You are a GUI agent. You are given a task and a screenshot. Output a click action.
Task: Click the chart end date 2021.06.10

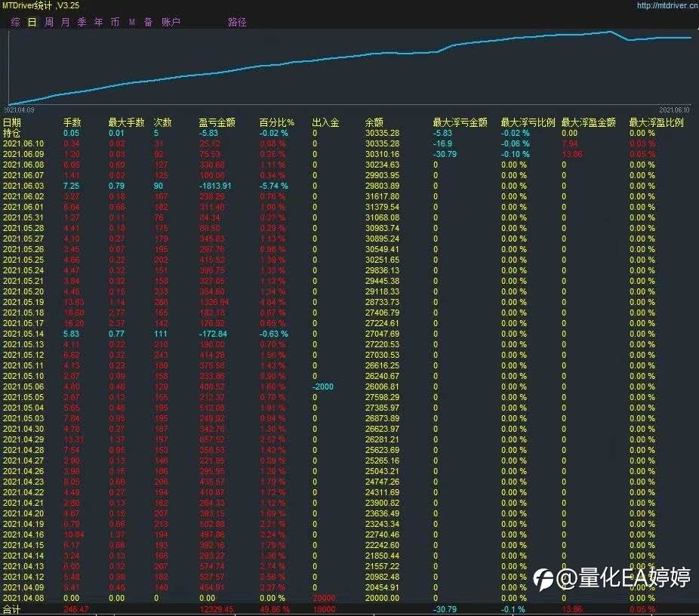674,110
